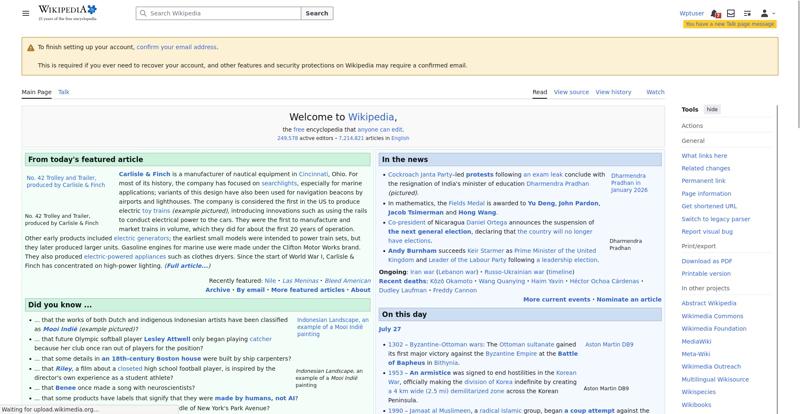Select the View source tab
Screen dimensions: 800x414
(571, 92)
